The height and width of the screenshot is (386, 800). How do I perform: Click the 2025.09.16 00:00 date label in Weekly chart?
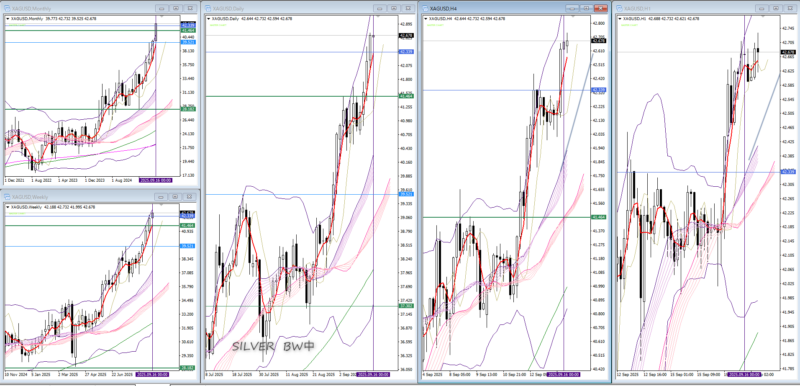point(153,375)
